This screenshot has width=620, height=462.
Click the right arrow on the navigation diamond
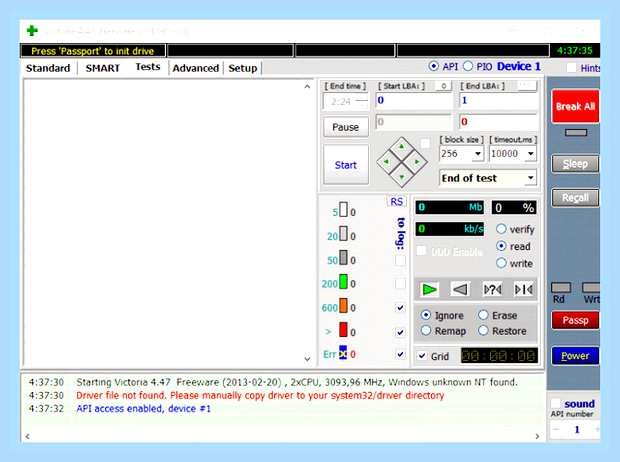point(417,162)
